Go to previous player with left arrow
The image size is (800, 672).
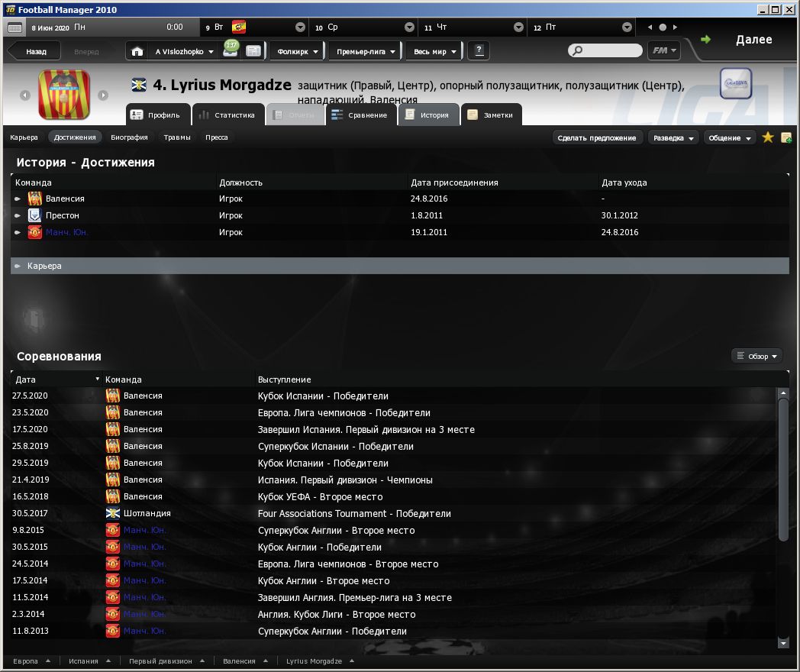25,95
